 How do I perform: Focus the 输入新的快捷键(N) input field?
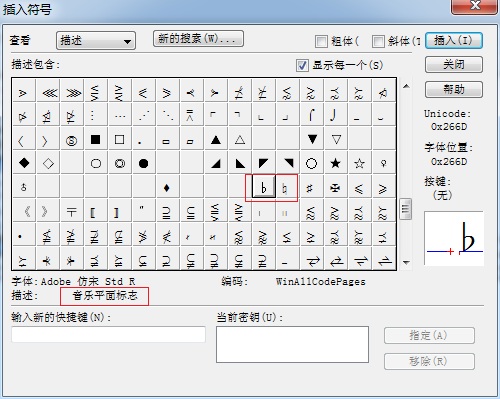[108, 335]
